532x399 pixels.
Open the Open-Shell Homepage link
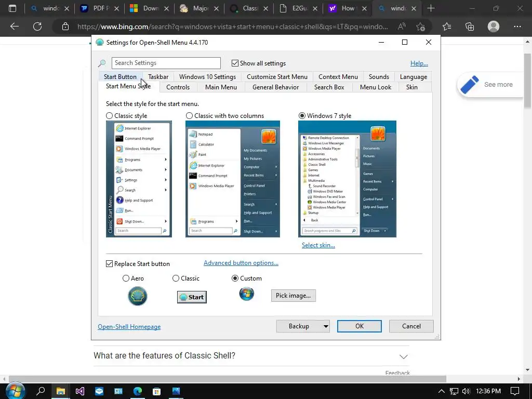(129, 327)
